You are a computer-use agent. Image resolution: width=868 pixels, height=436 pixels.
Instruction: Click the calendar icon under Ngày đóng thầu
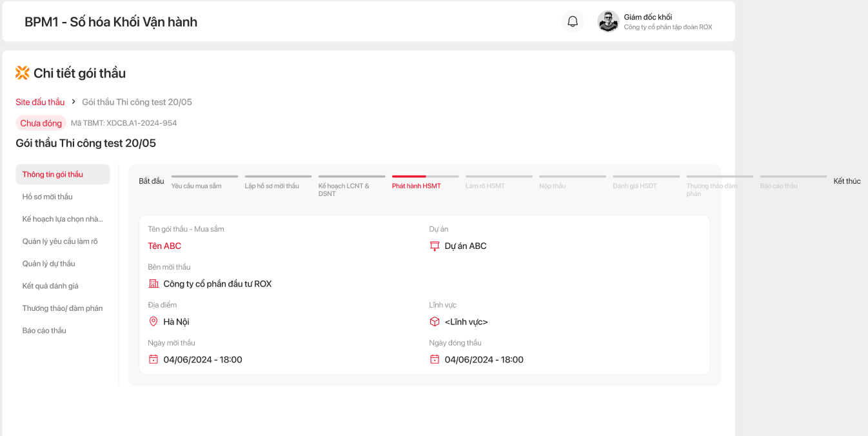(x=435, y=359)
